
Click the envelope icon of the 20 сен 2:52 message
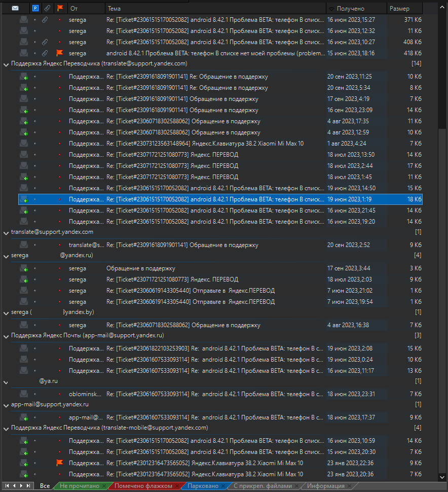tap(24, 245)
